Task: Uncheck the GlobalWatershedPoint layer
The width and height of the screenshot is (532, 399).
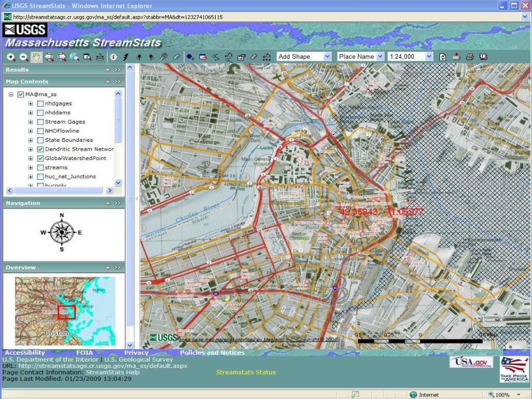Action: coord(40,158)
